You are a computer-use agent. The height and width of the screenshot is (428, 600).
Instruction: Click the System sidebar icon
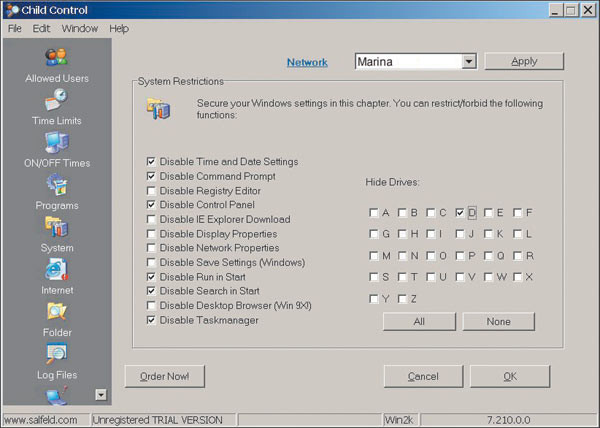56,228
